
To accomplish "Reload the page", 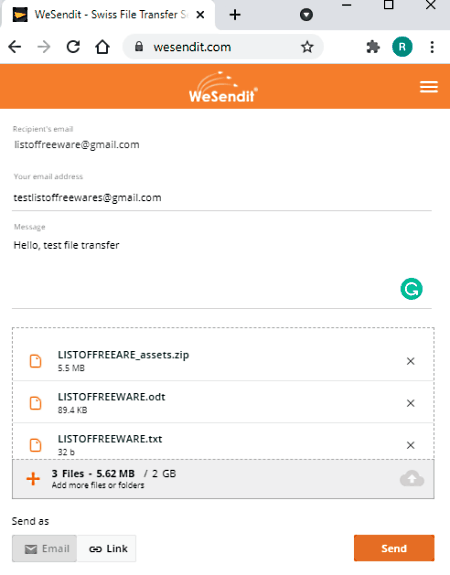I will click(73, 47).
